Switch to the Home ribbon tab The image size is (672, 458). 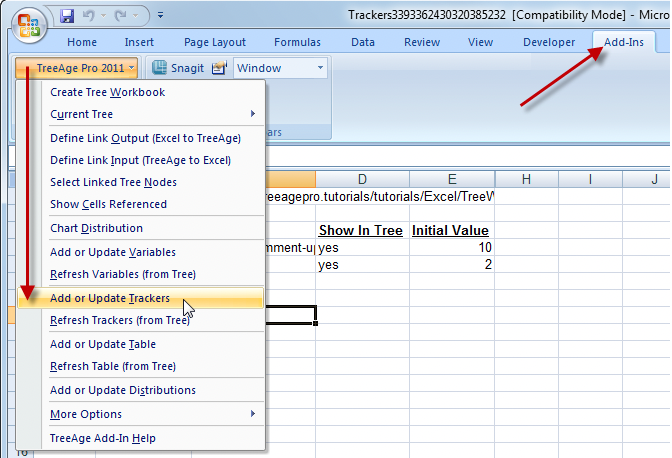[82, 42]
